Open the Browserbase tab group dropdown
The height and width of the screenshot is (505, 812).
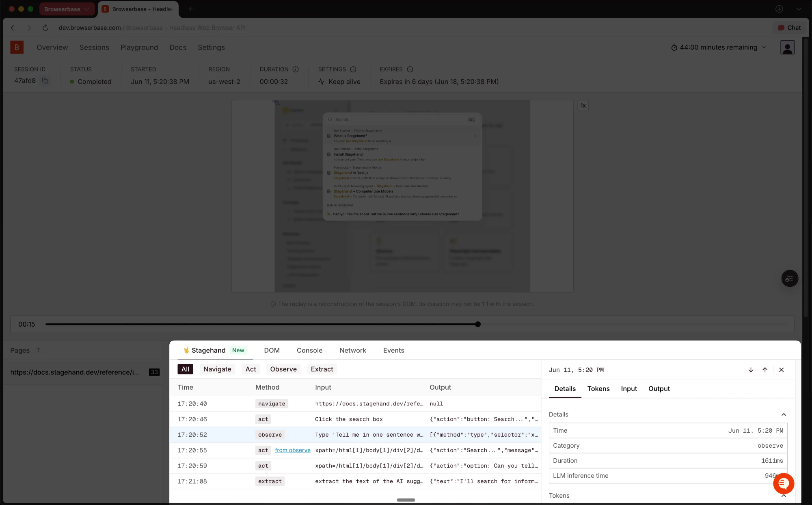[67, 9]
